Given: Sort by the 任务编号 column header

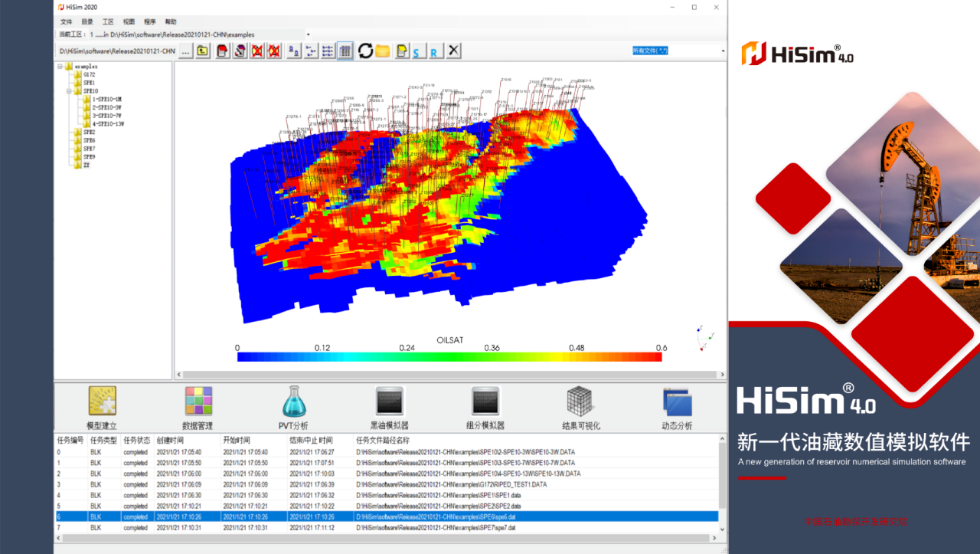Looking at the screenshot, I should [70, 441].
